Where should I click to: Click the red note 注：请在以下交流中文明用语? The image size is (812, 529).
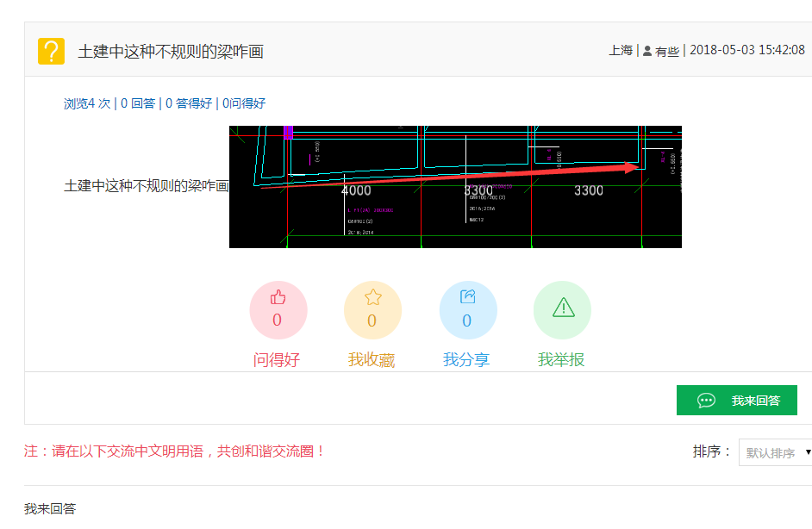[x=174, y=451]
